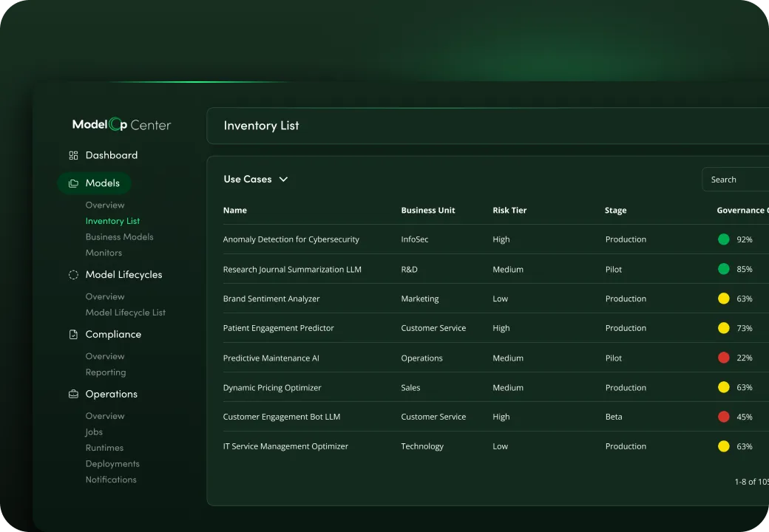Image resolution: width=769 pixels, height=532 pixels.
Task: Click the 22% governance score
Action: click(744, 358)
